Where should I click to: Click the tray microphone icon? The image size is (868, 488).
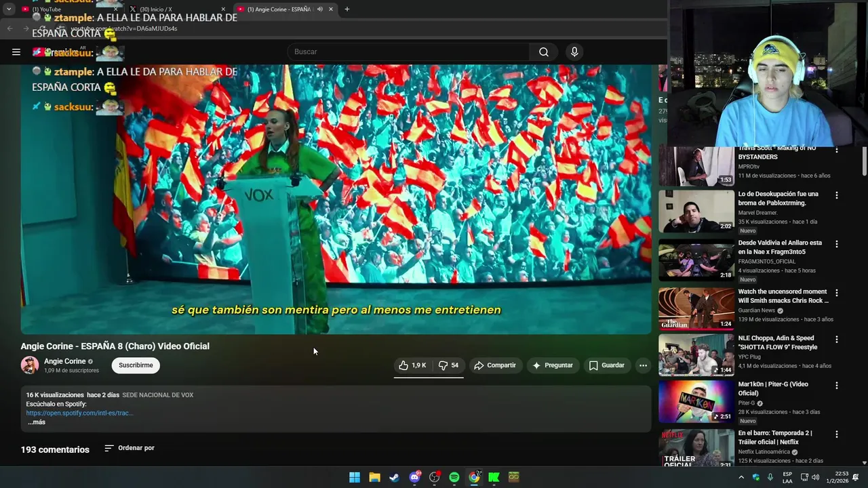pos(770,477)
